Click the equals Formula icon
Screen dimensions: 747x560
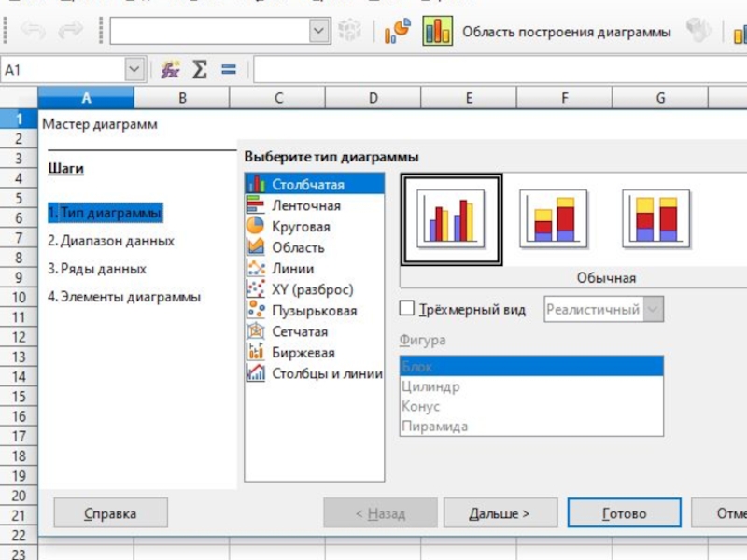click(228, 70)
